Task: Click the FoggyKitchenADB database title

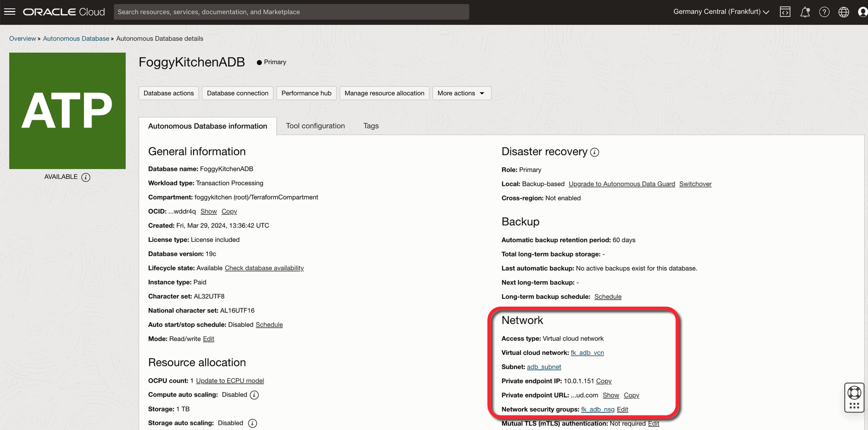Action: tap(192, 62)
